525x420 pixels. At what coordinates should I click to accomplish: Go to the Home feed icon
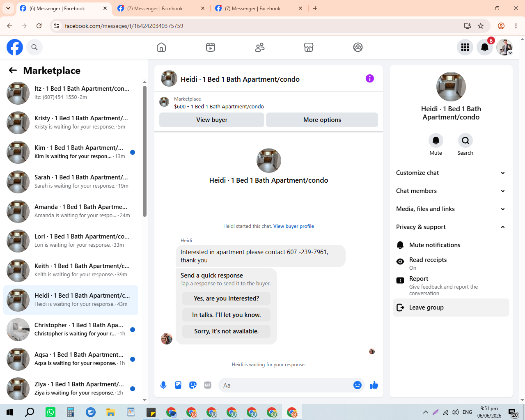161,47
